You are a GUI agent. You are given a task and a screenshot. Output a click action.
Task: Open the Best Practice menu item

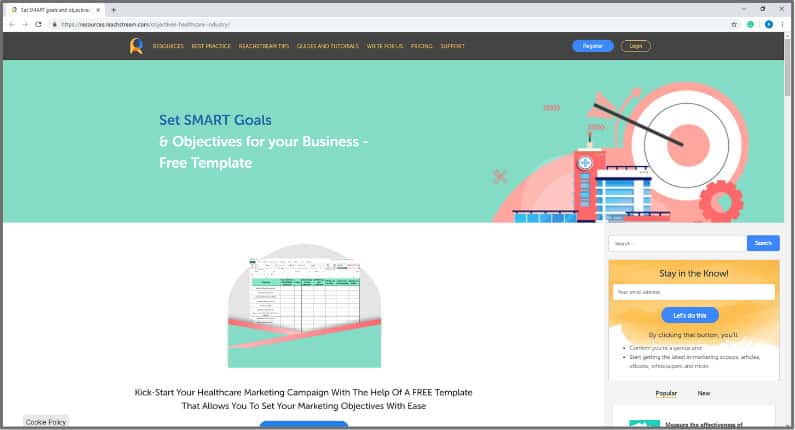click(x=211, y=46)
